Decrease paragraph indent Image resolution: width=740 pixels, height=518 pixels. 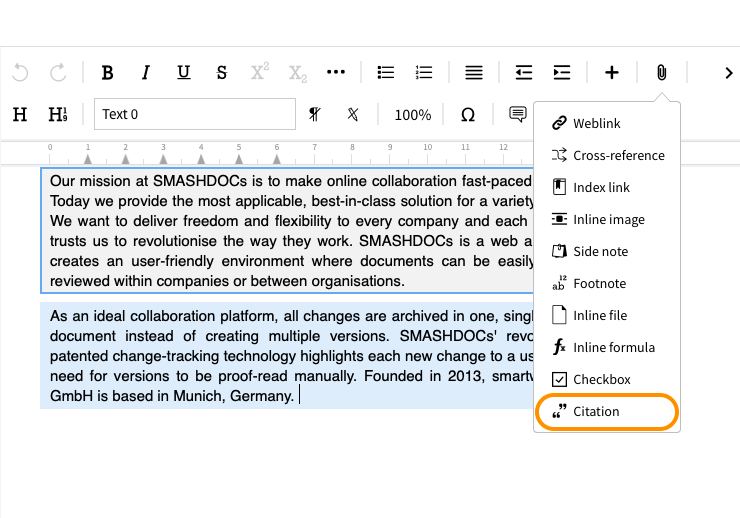point(524,72)
